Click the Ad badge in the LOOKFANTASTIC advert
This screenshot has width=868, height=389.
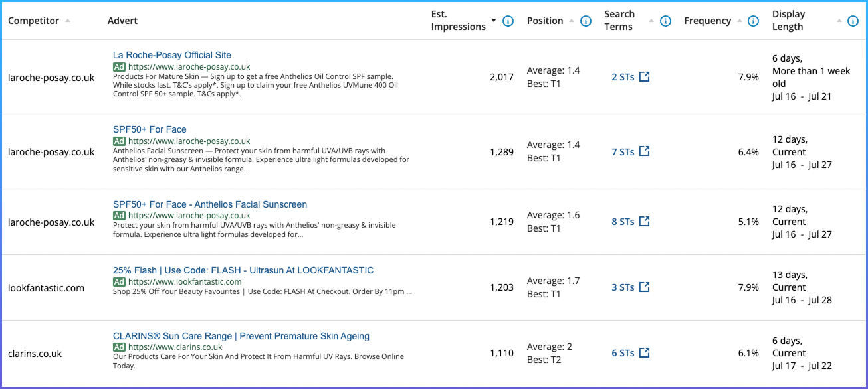119,281
